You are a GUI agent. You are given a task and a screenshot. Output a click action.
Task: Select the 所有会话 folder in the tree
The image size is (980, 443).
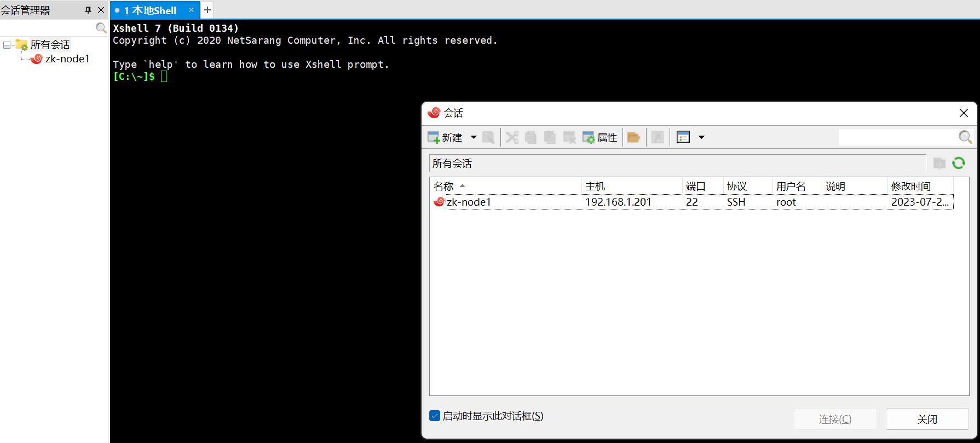[50, 45]
